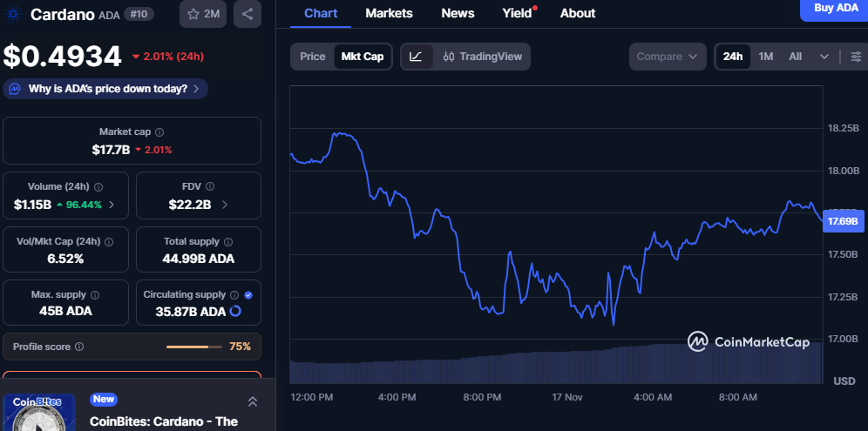This screenshot has height=431, width=868.
Task: Click the Circulating supply verified badge
Action: click(248, 295)
